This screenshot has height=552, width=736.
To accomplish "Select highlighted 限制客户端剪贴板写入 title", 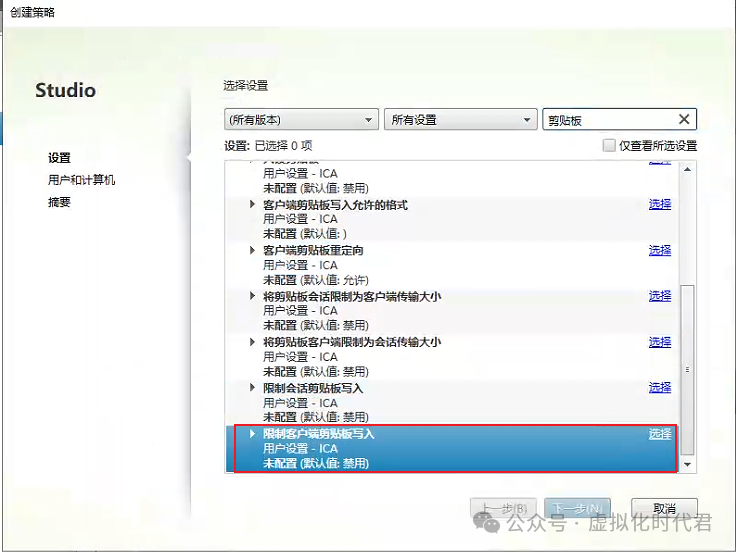I will [x=318, y=434].
